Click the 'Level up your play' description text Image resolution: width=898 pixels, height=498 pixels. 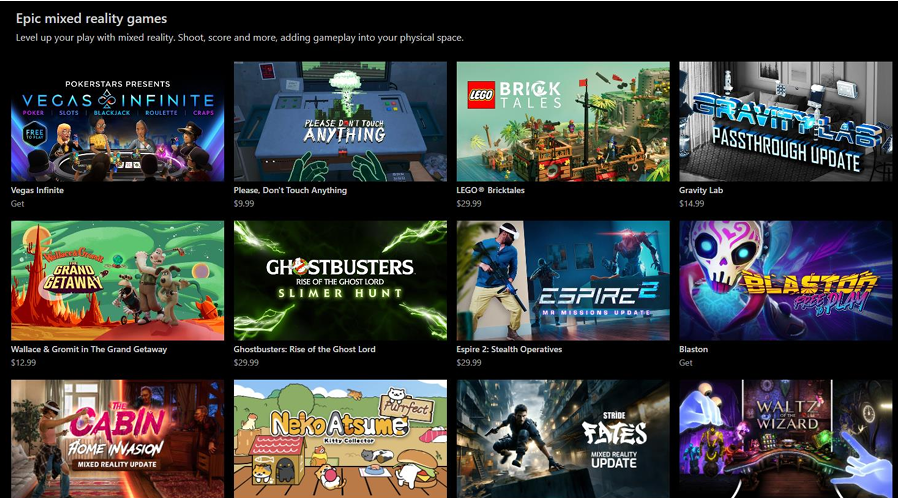click(239, 38)
